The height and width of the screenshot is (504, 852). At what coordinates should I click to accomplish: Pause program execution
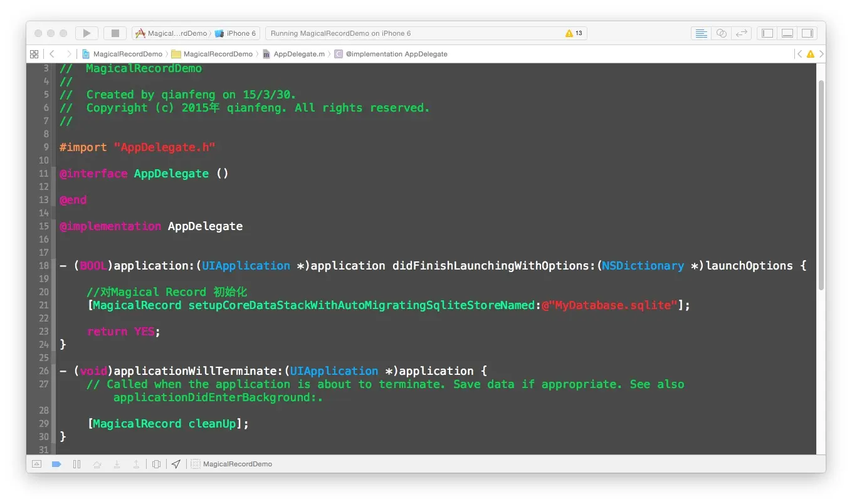coord(76,464)
